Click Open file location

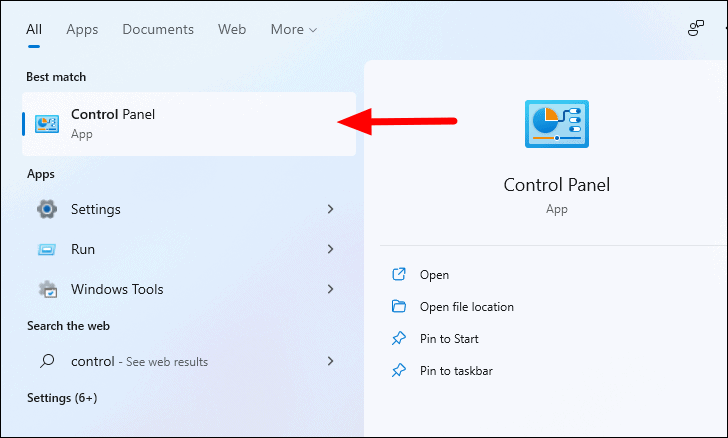tap(467, 307)
